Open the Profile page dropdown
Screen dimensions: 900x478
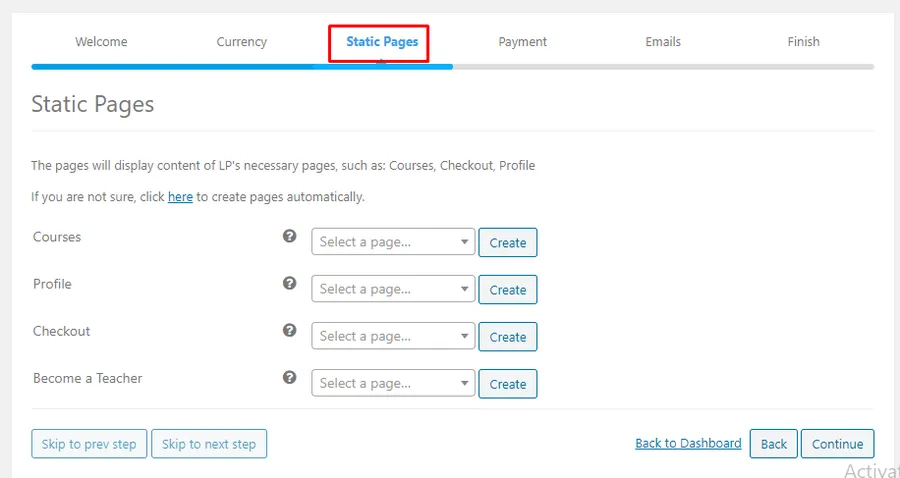pos(393,289)
